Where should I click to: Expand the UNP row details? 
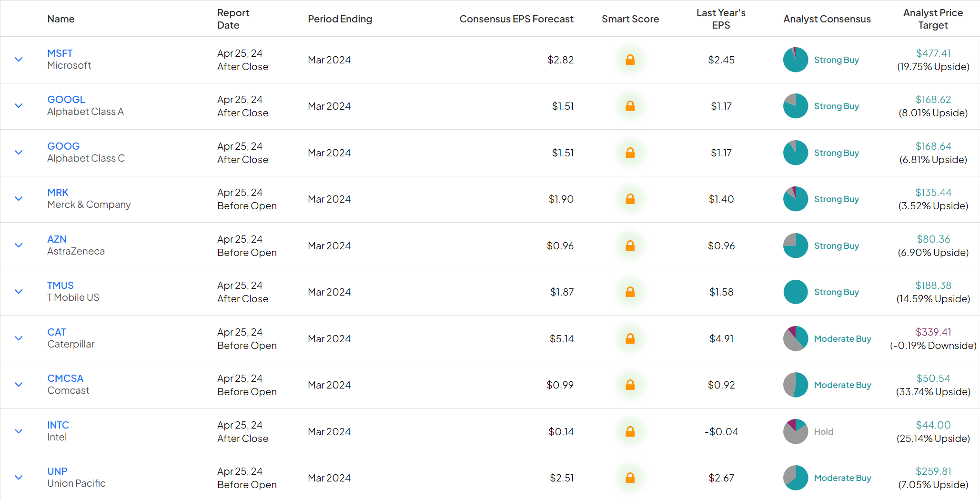[x=19, y=478]
